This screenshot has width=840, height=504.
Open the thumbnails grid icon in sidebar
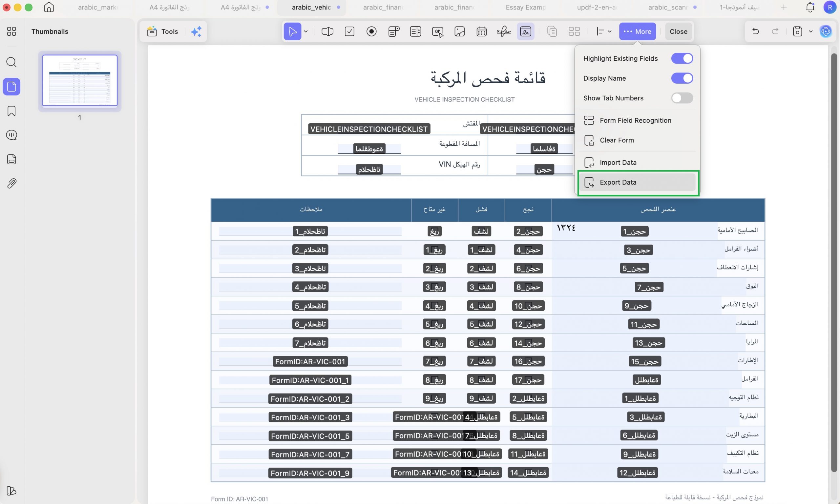tap(11, 31)
